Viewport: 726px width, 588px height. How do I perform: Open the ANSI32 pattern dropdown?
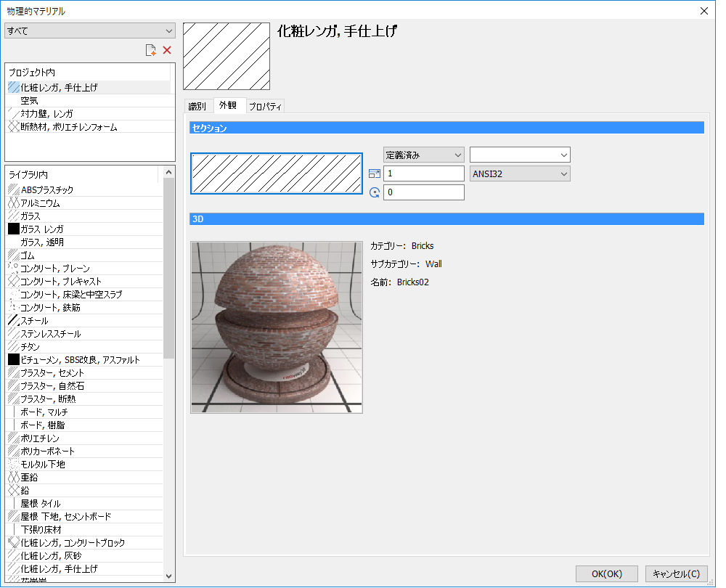tap(520, 174)
